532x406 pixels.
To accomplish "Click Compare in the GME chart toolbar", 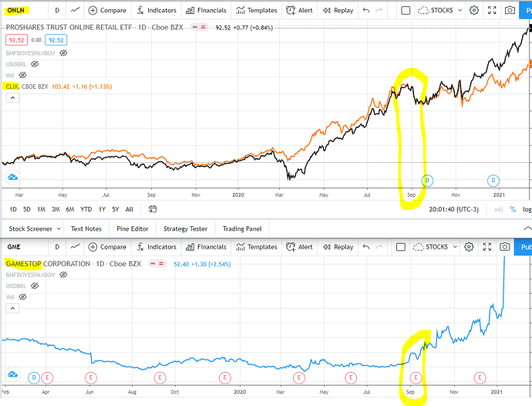I will click(x=107, y=247).
